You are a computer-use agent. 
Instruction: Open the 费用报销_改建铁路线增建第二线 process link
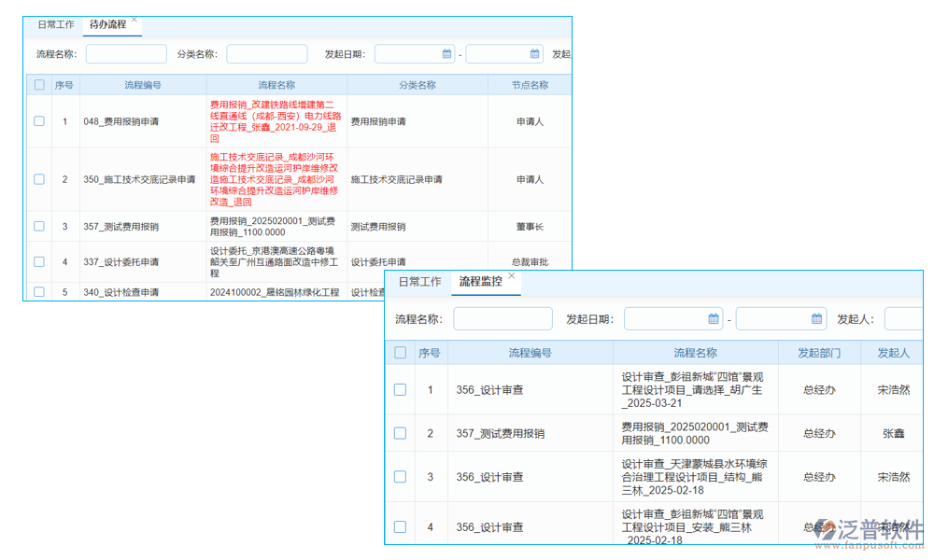click(x=277, y=120)
